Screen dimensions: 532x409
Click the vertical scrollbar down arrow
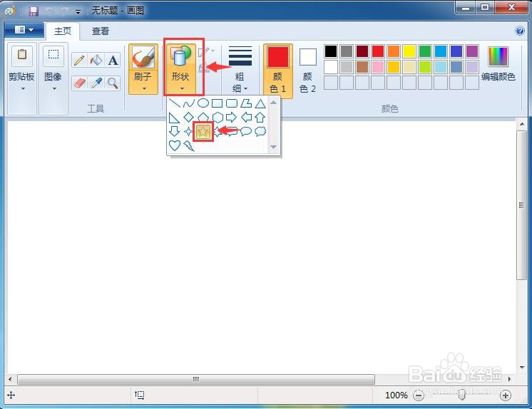522,367
